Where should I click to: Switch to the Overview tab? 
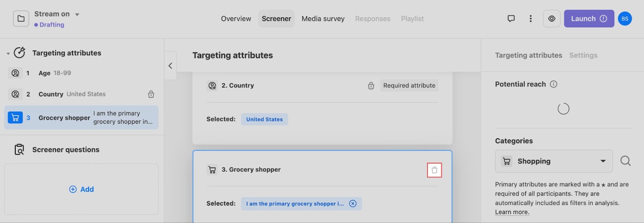tap(236, 19)
